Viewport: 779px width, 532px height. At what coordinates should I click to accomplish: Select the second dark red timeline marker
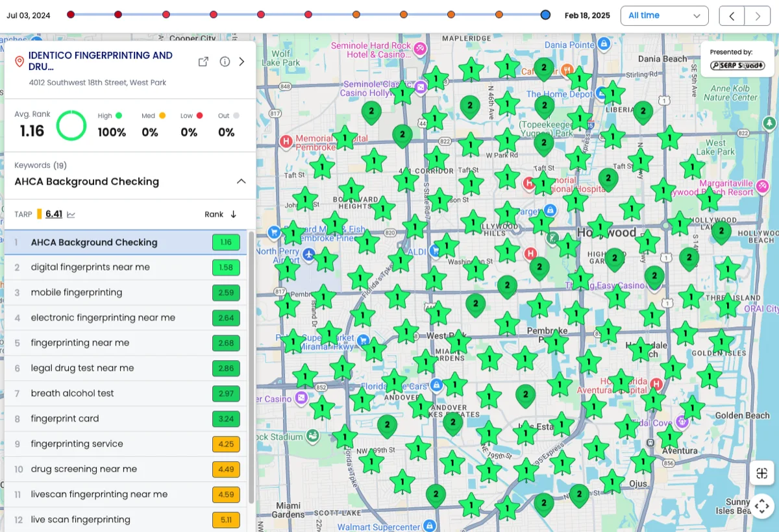point(118,14)
